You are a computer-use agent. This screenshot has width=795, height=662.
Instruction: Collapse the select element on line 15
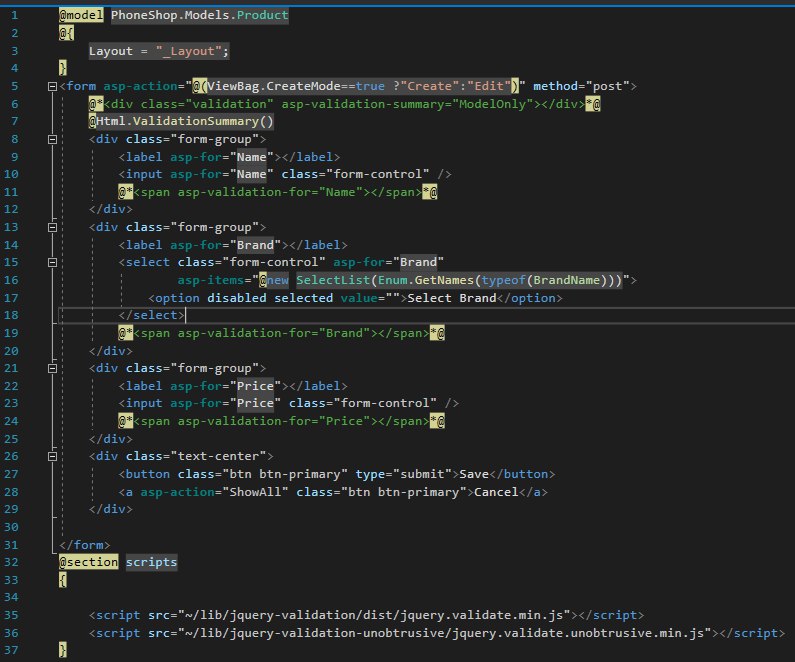tap(52, 263)
